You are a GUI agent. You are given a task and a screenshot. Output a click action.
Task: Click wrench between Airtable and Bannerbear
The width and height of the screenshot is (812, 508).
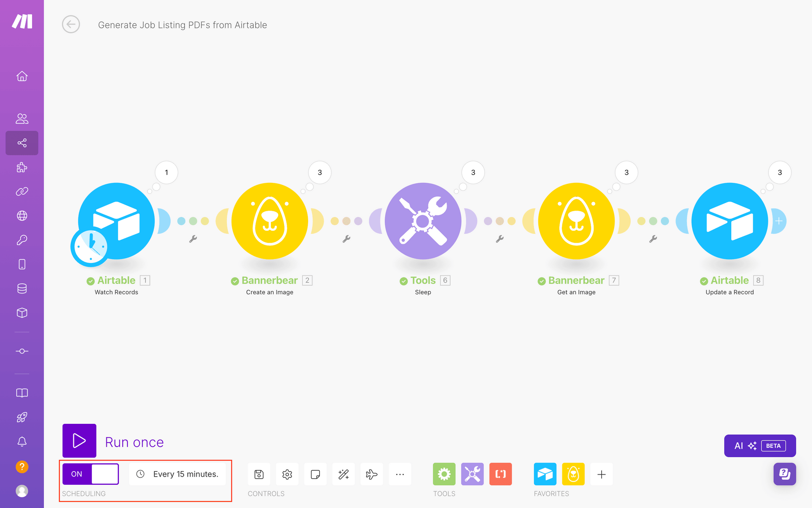click(x=193, y=239)
